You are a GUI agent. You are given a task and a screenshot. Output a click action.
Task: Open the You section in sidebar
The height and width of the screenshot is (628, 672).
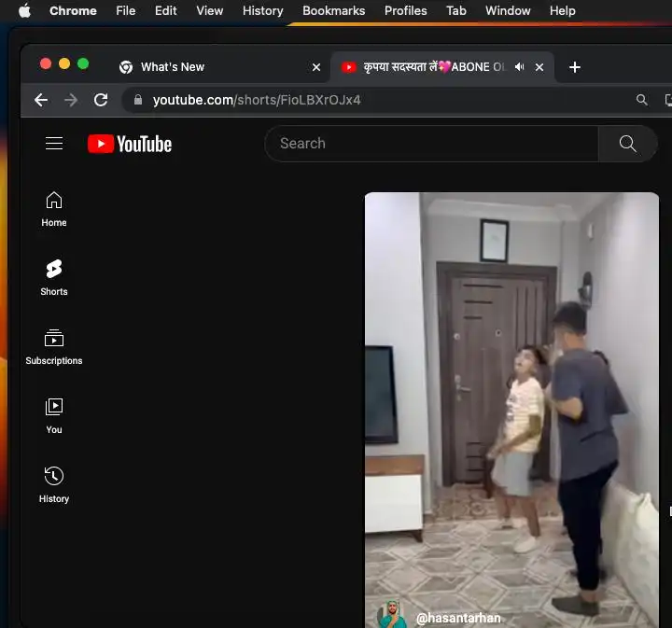point(54,416)
